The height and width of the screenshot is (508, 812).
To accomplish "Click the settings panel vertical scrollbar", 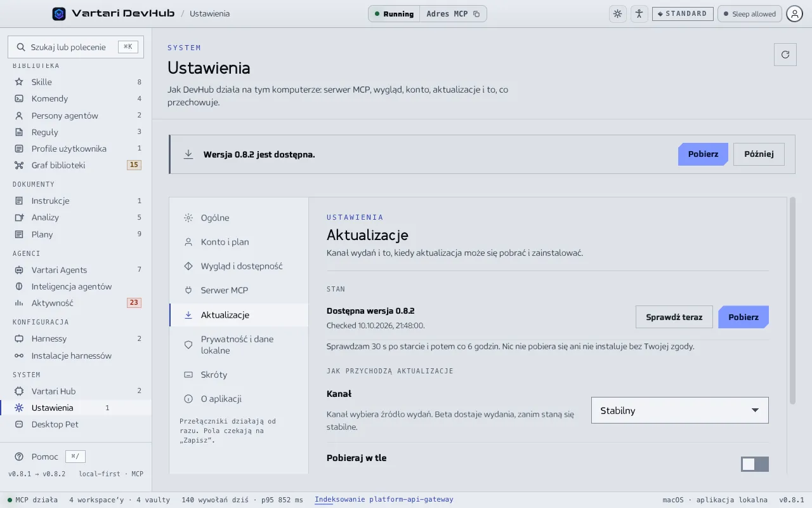I will pyautogui.click(x=792, y=300).
